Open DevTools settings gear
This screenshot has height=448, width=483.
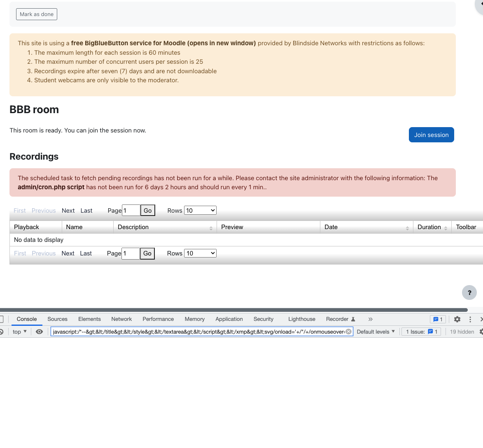pyautogui.click(x=457, y=319)
